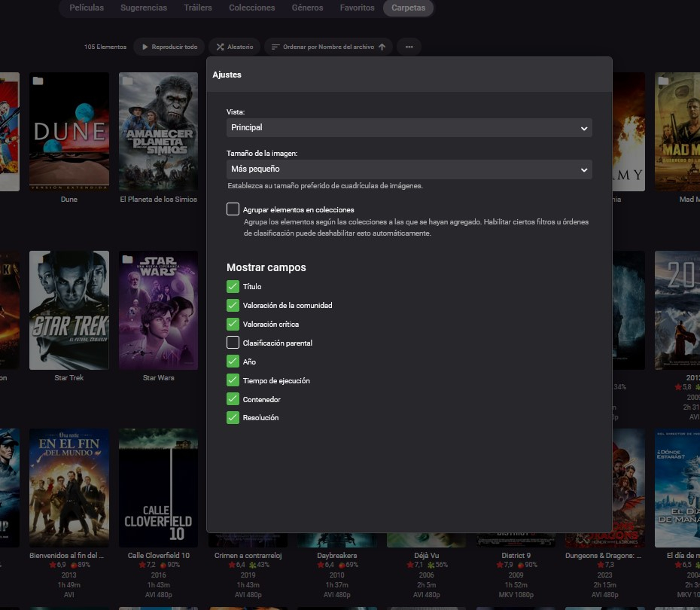Open the Star Trek poster
The height and width of the screenshot is (610, 700).
69,310
